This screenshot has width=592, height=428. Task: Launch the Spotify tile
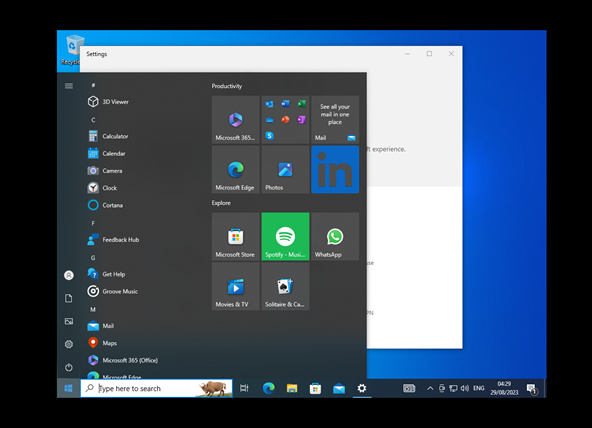point(285,236)
